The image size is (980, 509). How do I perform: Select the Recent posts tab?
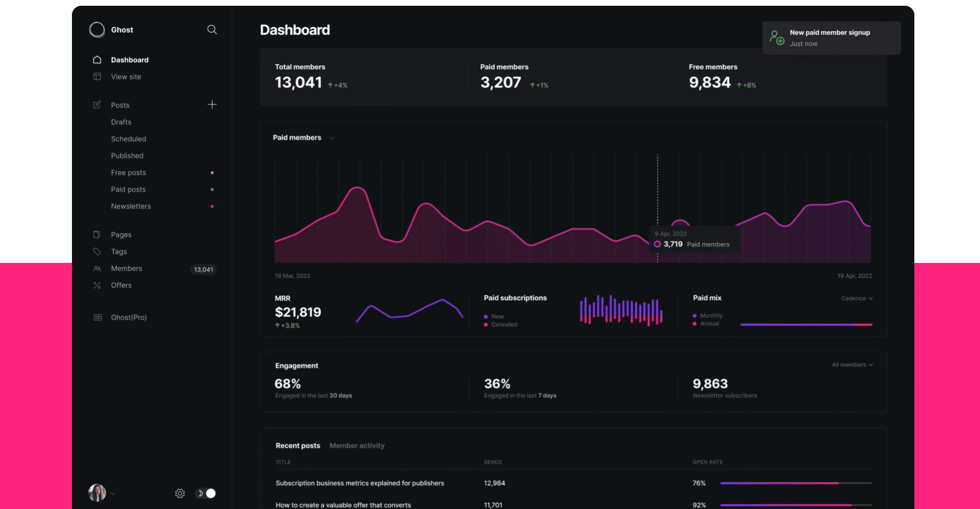(298, 446)
